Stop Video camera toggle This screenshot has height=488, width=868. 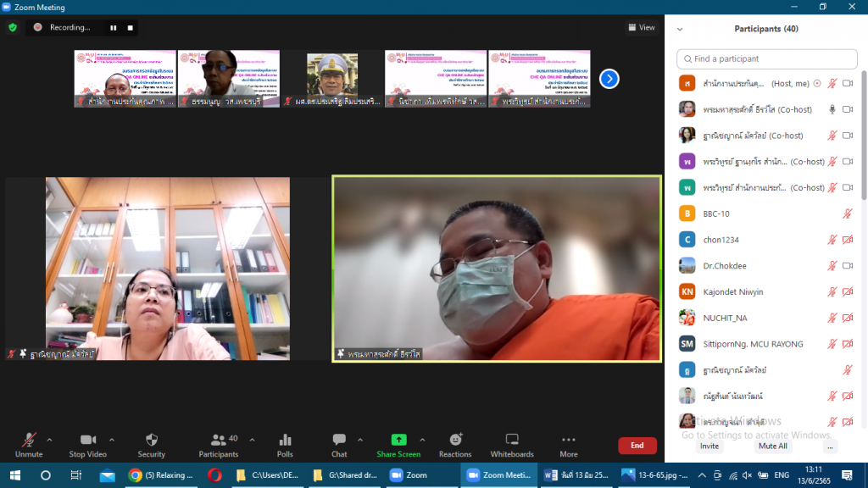88,440
